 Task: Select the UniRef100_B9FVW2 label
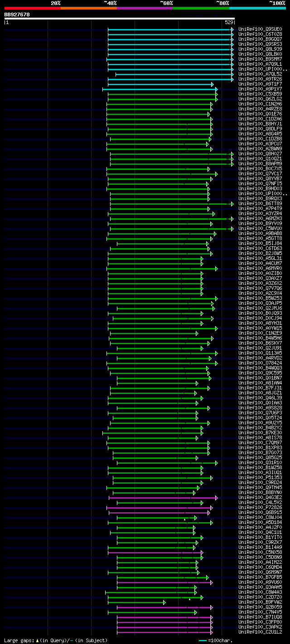click(260, 602)
